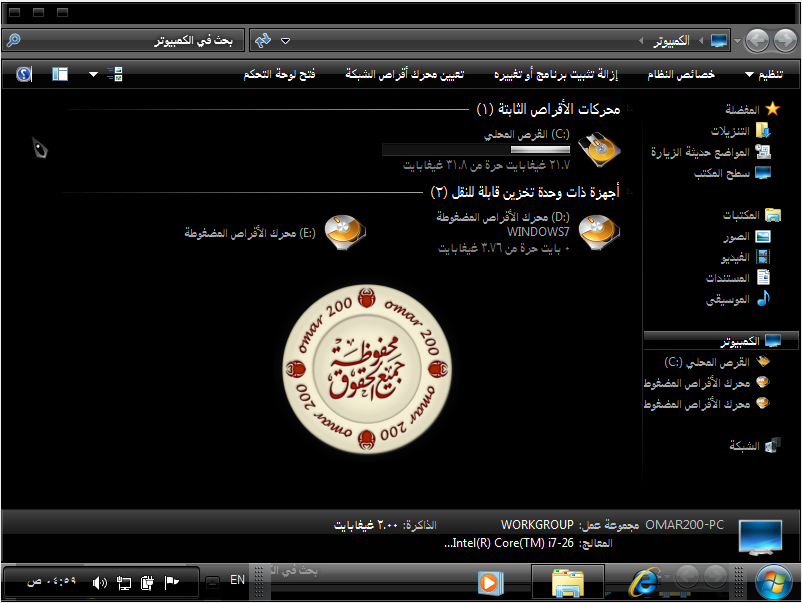Image resolution: width=802 pixels, height=603 pixels.
Task: Open the Action Center flag tray icon
Action: 172,582
